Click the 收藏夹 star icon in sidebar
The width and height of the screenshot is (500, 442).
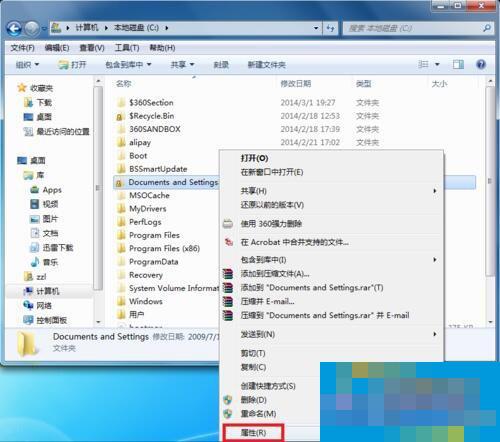coord(22,88)
